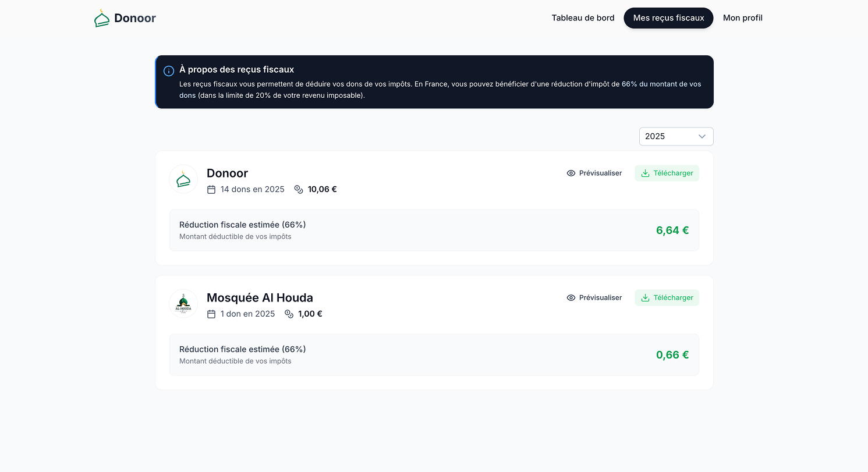Click the calendar icon beside 14 dons en 2025
868x472 pixels.
(x=211, y=190)
